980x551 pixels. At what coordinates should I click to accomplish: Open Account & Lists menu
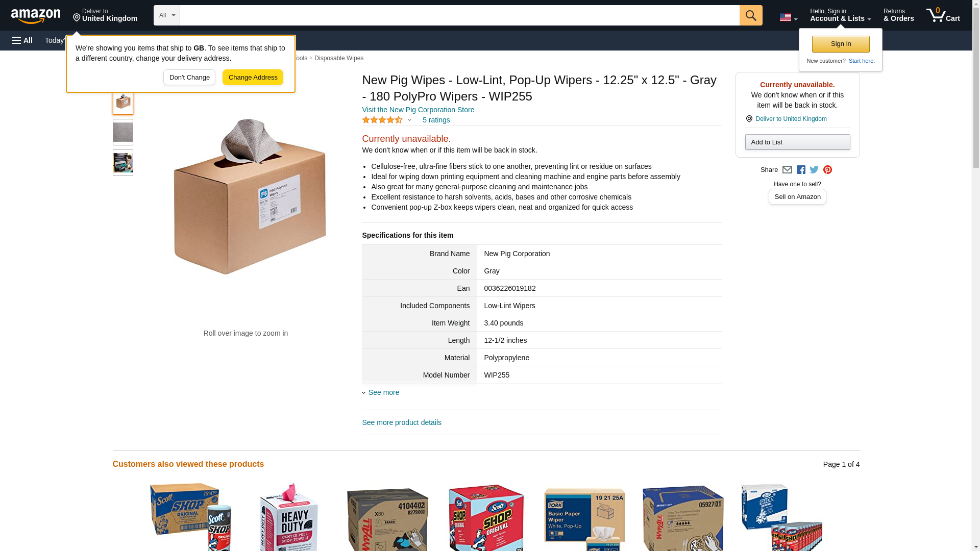pyautogui.click(x=840, y=15)
